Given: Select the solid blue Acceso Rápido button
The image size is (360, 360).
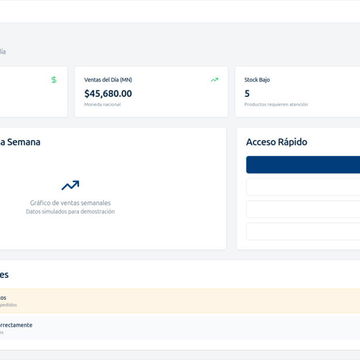Looking at the screenshot, I should coord(303,165).
